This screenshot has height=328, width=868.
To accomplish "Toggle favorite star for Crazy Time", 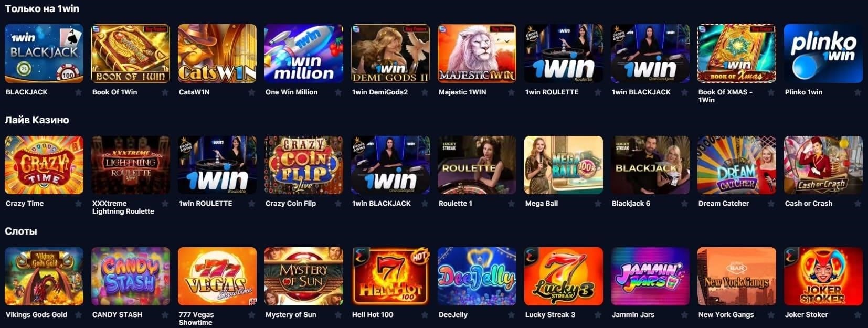I will pyautogui.click(x=78, y=204).
